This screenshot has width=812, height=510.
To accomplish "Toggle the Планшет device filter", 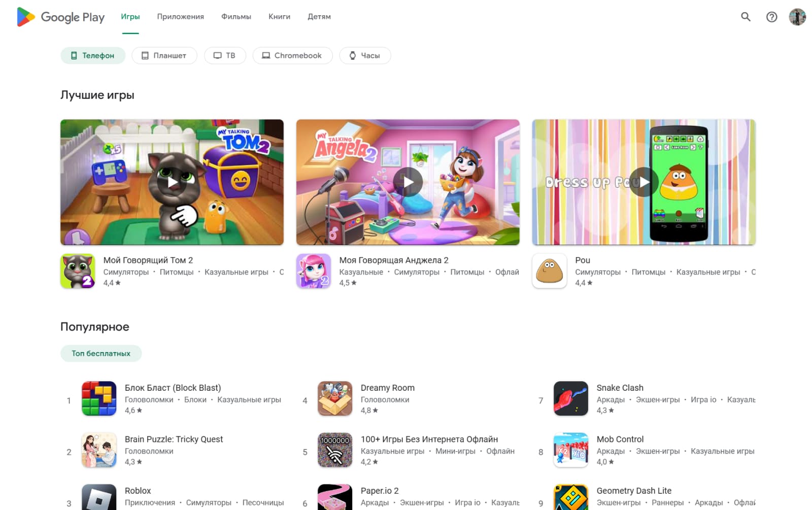I will click(164, 55).
